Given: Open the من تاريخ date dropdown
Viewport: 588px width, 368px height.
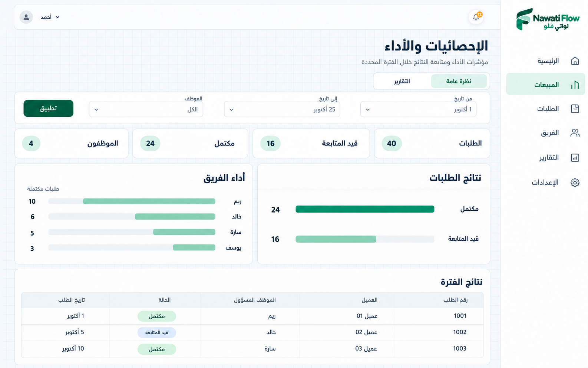Looking at the screenshot, I should 418,109.
